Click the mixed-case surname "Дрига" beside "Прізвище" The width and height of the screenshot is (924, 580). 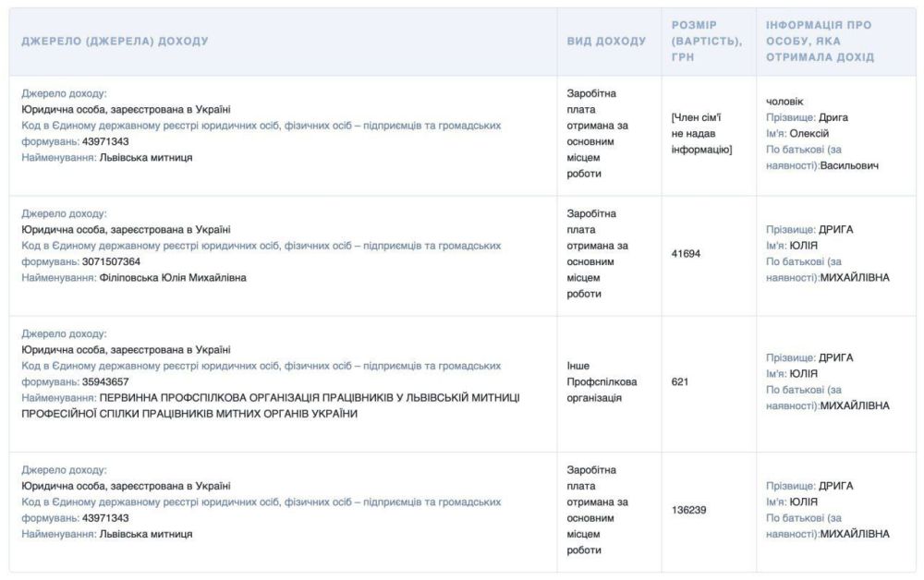[x=833, y=117]
